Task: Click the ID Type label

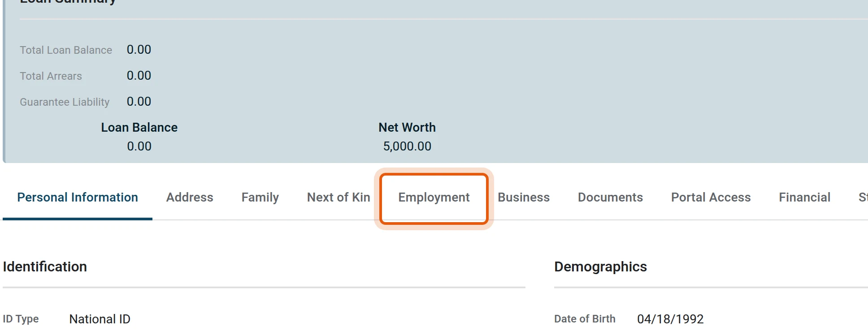Action: pos(21,319)
